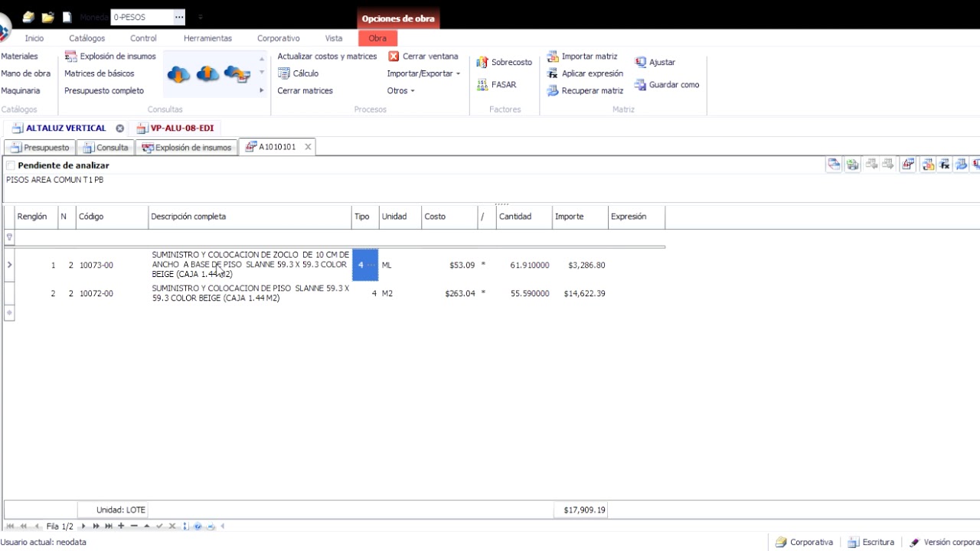This screenshot has height=551, width=980.
Task: Click Importar matriz
Action: (583, 56)
